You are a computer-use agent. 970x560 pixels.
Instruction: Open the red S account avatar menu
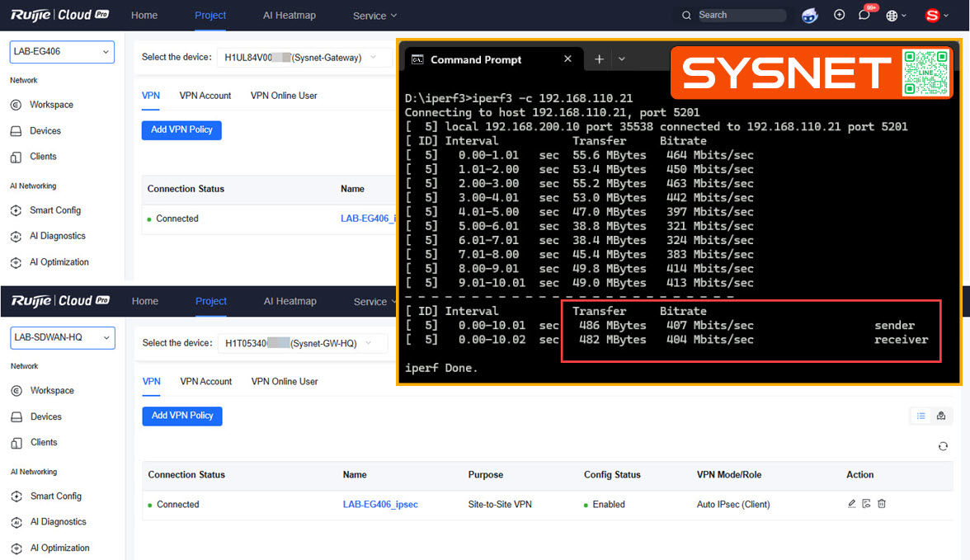click(935, 16)
